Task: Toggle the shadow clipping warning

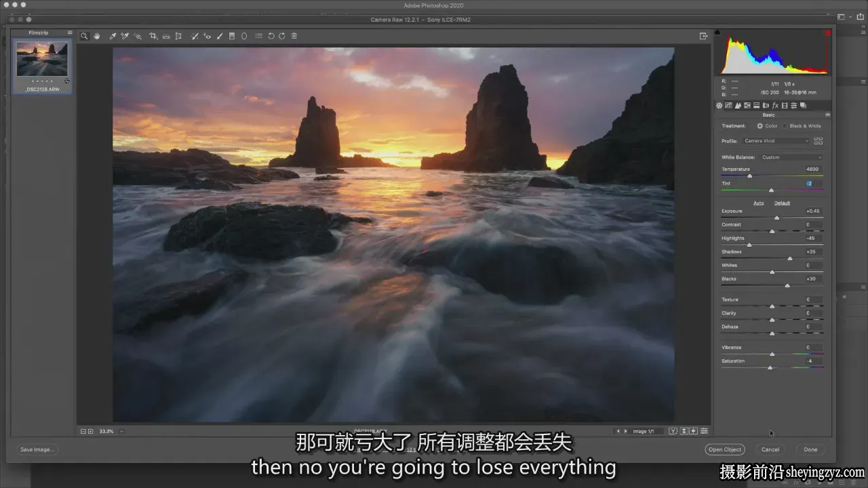Action: pyautogui.click(x=718, y=33)
